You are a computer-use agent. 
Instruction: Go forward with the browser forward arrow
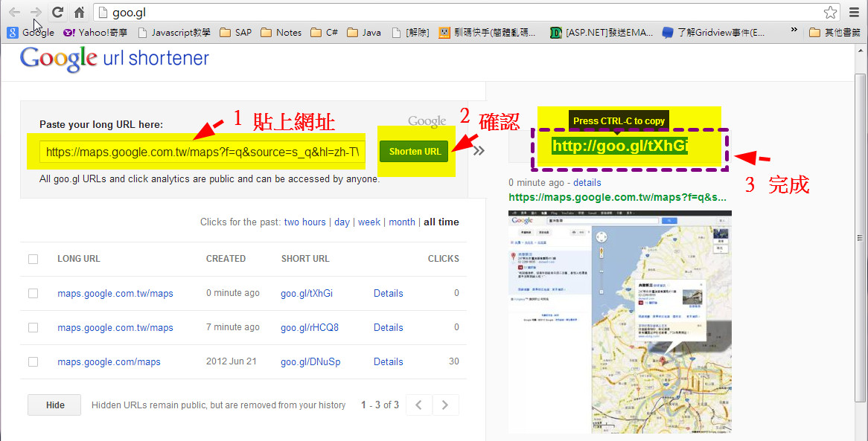coord(36,12)
